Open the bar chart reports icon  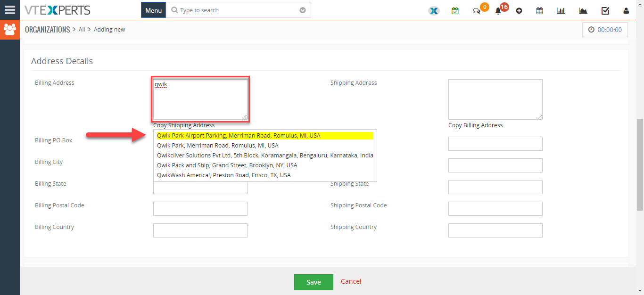[561, 10]
